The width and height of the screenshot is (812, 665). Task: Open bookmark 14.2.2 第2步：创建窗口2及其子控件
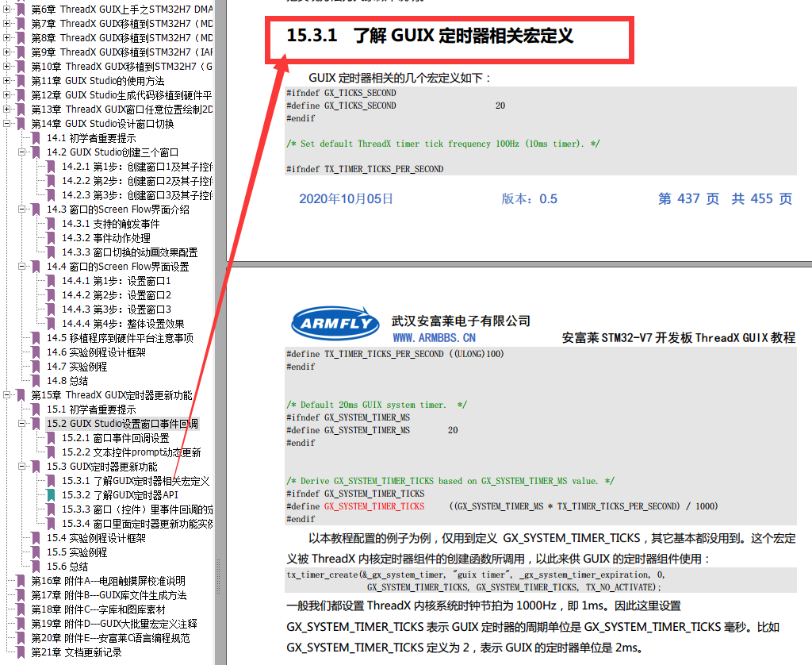pyautogui.click(x=137, y=181)
